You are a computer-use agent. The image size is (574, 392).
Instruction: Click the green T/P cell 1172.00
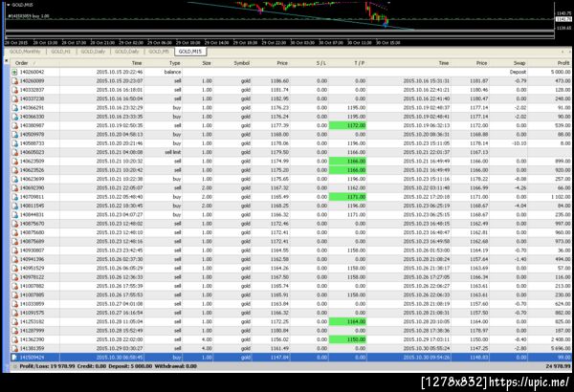(x=348, y=125)
